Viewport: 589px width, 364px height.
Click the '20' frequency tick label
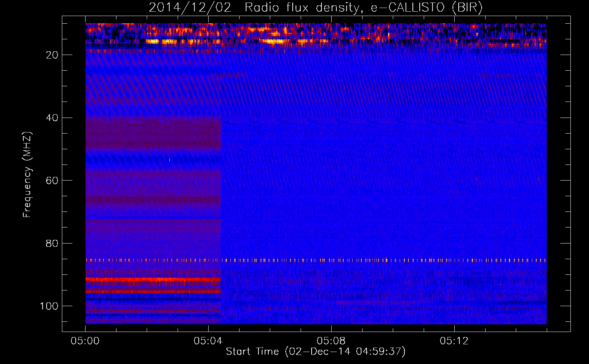coord(52,55)
